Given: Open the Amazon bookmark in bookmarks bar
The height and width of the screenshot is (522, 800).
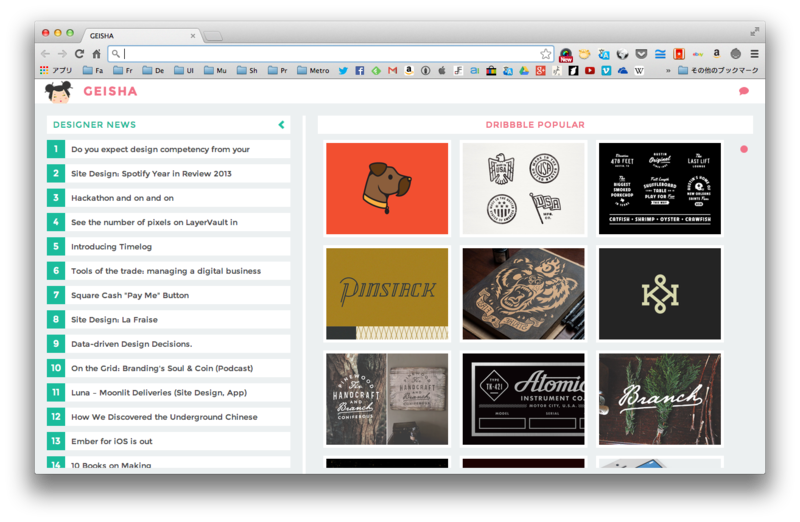Looking at the screenshot, I should 409,70.
